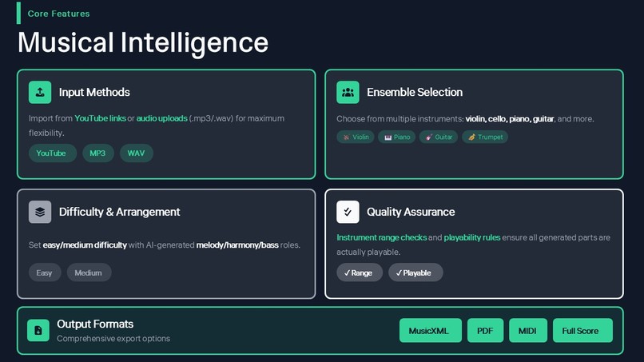Screen dimensions: 644x362
Task: Click the Ensemble Selection card title
Action: (415, 92)
